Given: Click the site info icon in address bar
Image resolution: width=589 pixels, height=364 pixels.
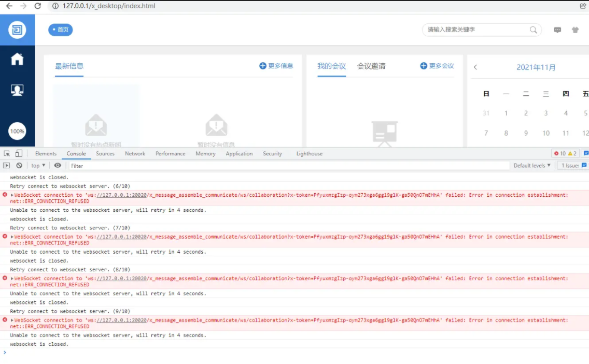Looking at the screenshot, I should tap(55, 6).
